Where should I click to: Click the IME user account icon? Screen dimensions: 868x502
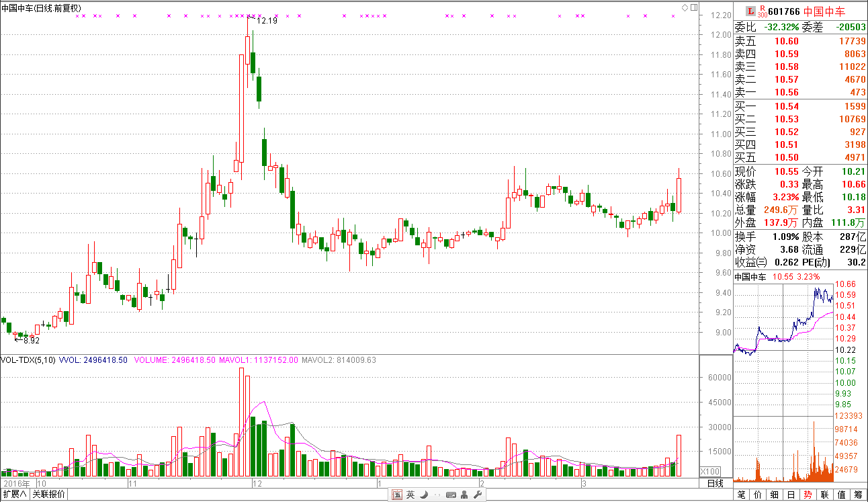pos(464,495)
